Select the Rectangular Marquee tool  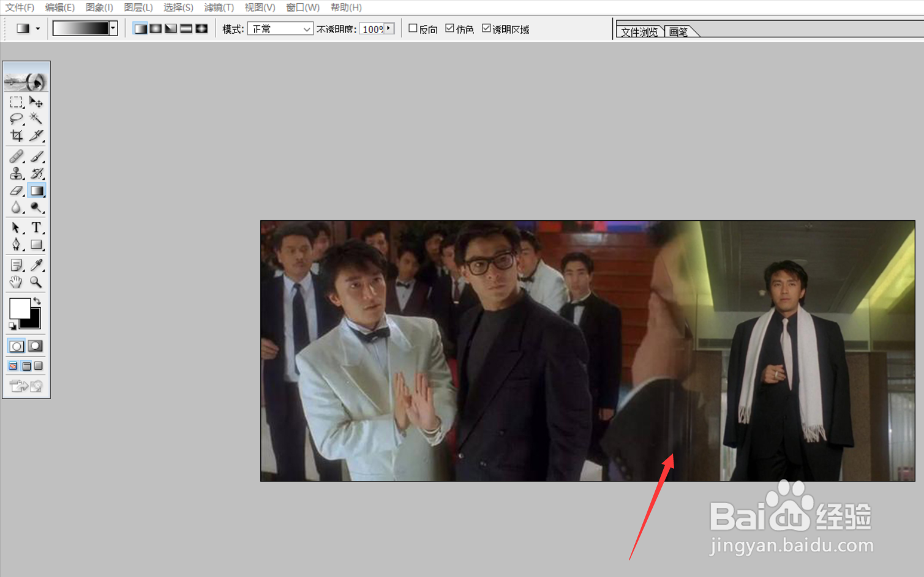[x=17, y=102]
